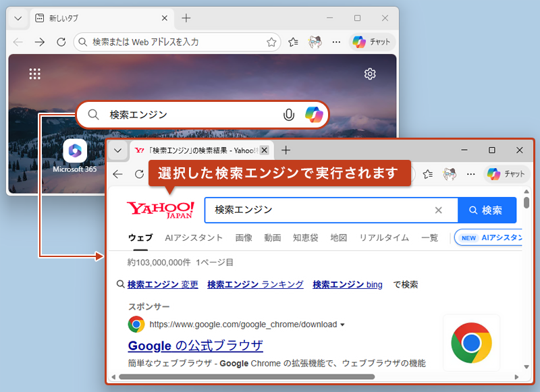This screenshot has width=540, height=392.
Task: Open the 検索エンジン ランキング link
Action: pos(255,284)
